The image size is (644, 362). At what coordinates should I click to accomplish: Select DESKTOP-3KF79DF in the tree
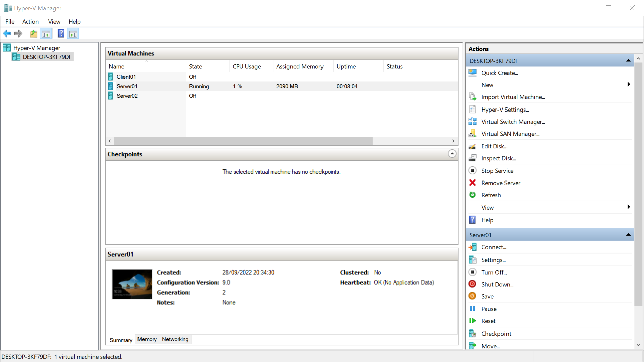coord(47,57)
